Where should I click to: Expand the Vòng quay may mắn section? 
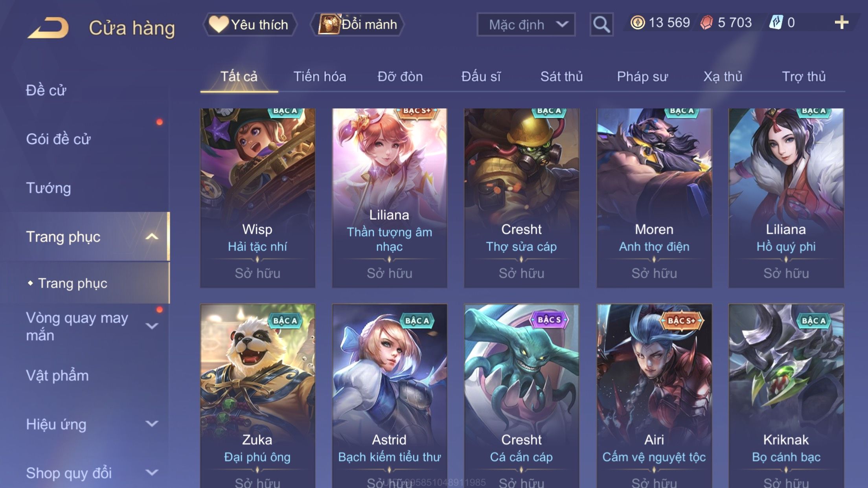pyautogui.click(x=152, y=326)
